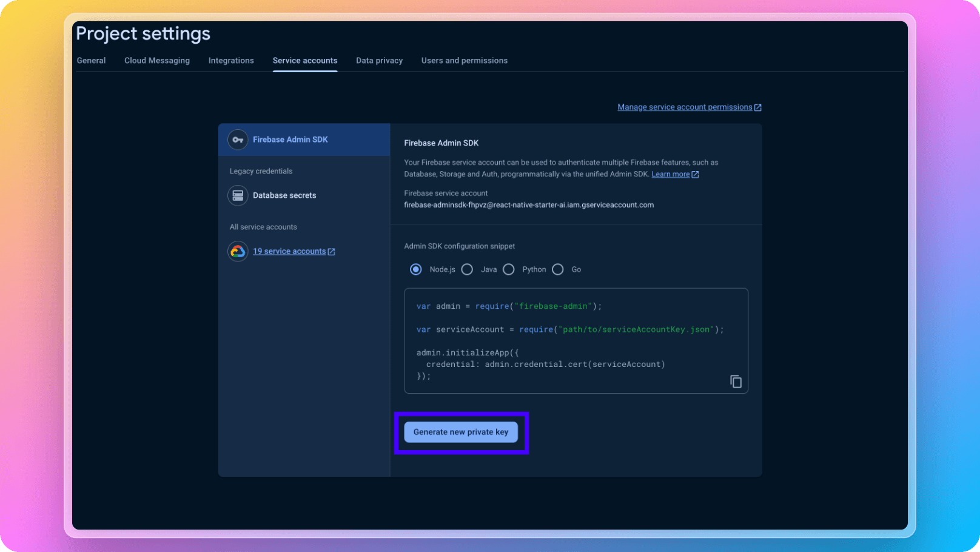Click Generate new private key button
This screenshot has height=552, width=980.
(x=461, y=432)
